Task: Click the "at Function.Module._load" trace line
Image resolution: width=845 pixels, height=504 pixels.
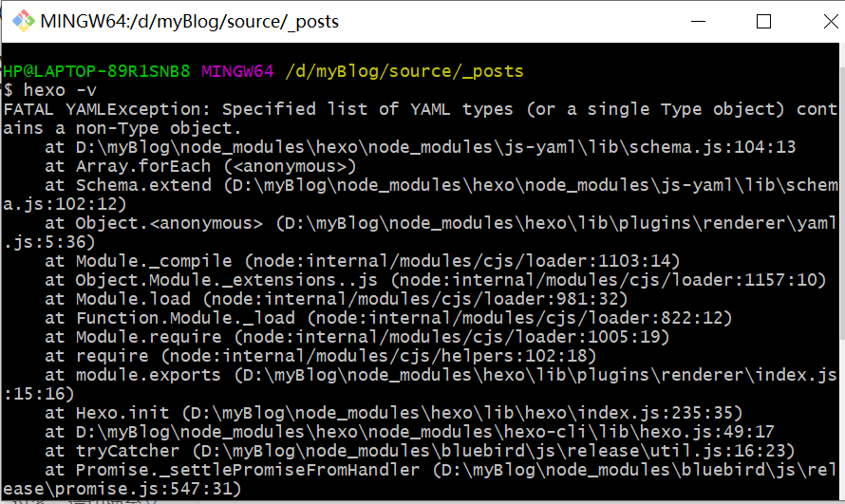Action: (388, 318)
